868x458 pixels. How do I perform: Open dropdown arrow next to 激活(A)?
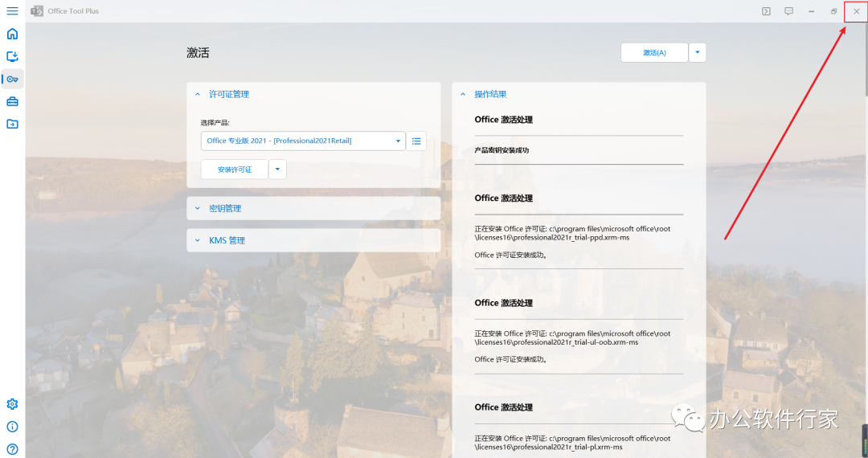tap(698, 52)
